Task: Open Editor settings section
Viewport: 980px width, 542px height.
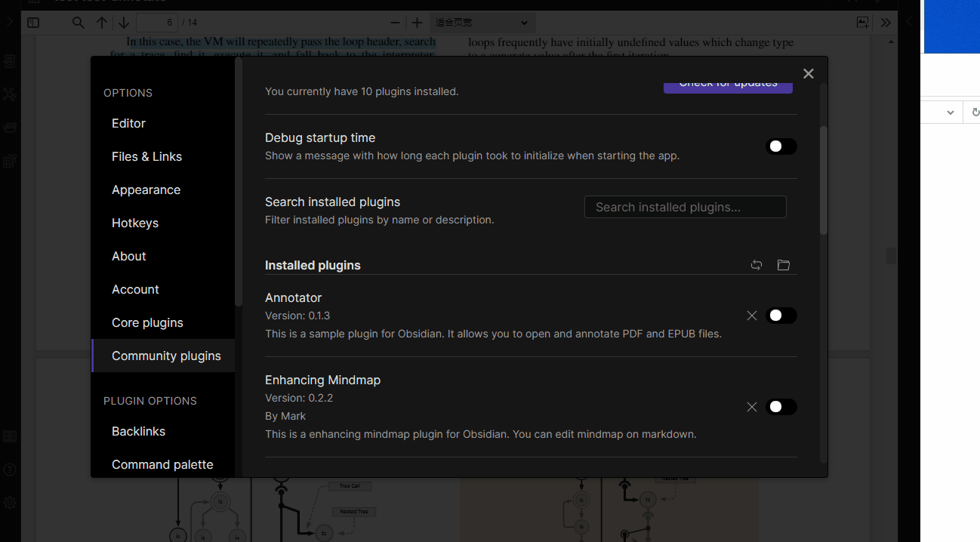Action: point(163,123)
